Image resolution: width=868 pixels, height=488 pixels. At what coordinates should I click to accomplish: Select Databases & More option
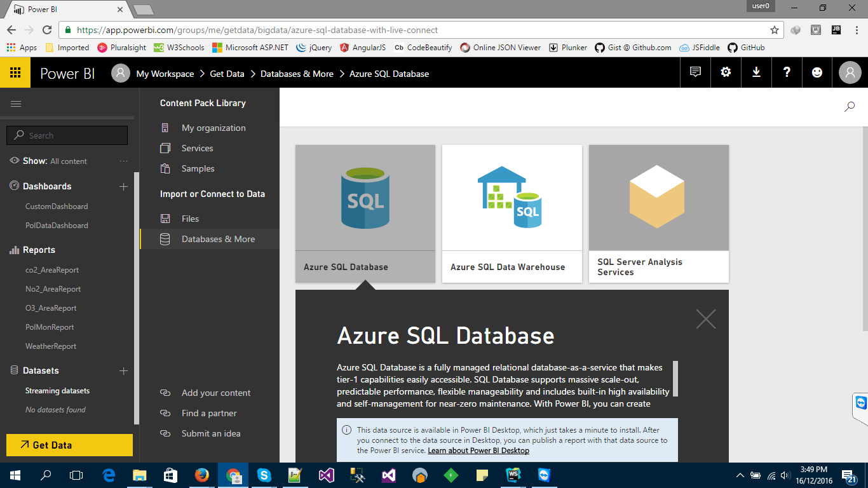[x=210, y=239]
